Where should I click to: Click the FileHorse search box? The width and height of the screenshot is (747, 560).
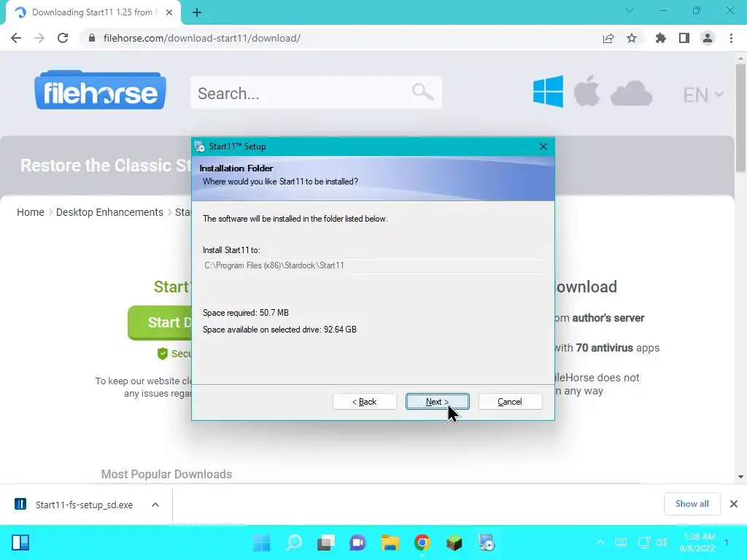pos(316,93)
